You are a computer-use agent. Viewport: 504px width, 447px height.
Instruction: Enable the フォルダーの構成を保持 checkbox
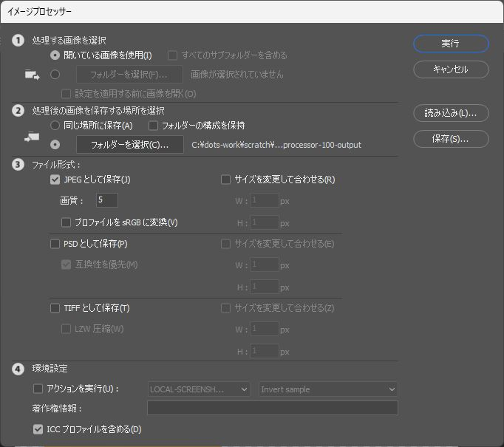(153, 126)
